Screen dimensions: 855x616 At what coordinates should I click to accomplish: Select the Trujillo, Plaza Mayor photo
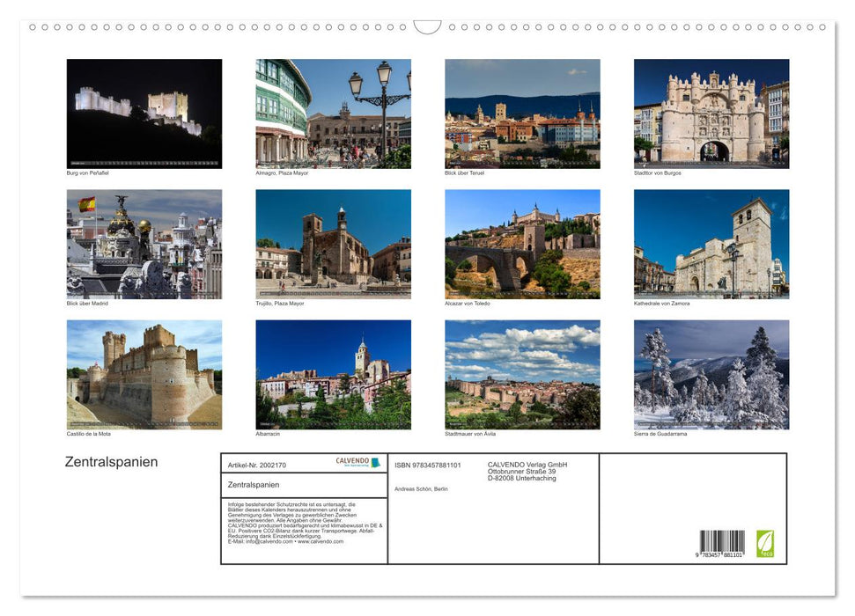pyautogui.click(x=333, y=245)
